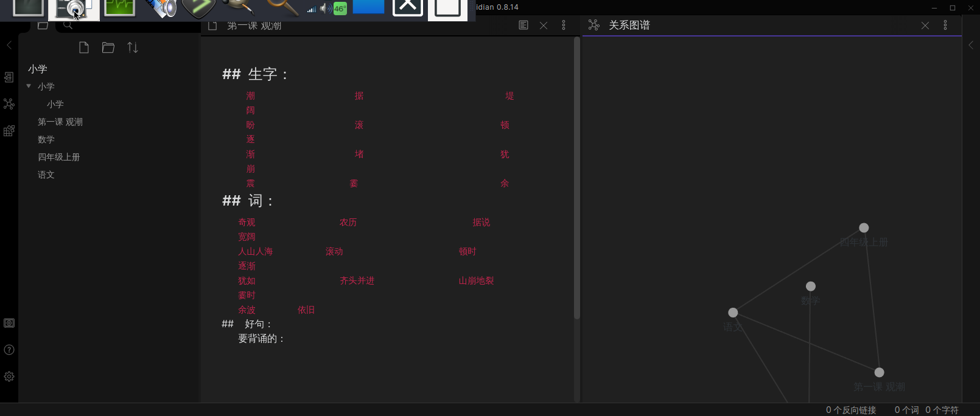Select the 四年级上册 node in graph
The width and height of the screenshot is (980, 416).
(x=864, y=227)
